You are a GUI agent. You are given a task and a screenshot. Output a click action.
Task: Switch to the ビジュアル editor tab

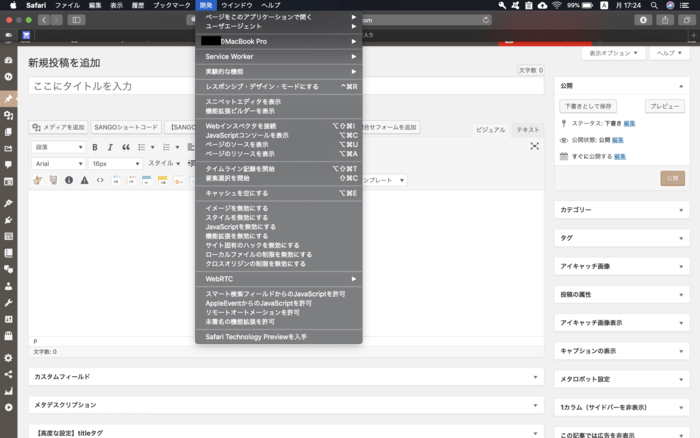[491, 130]
